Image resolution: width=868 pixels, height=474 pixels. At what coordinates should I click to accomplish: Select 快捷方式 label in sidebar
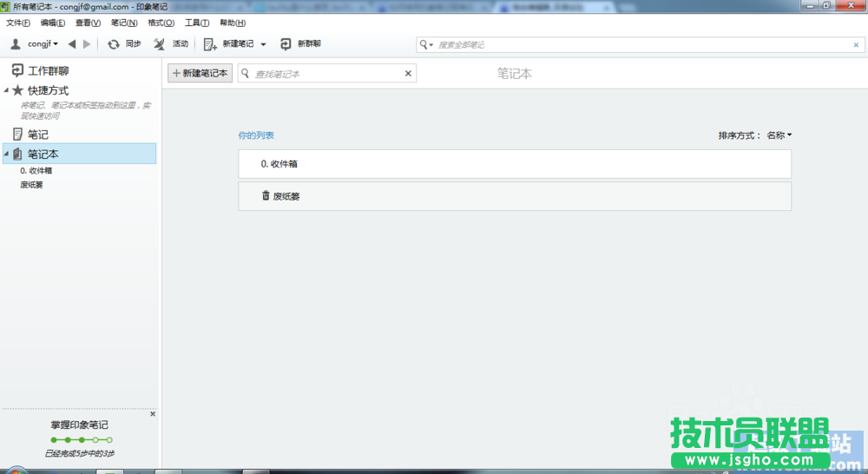[48, 90]
